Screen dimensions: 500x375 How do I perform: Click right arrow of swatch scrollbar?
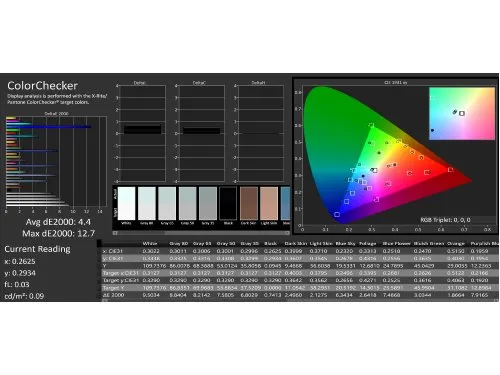pyautogui.click(x=288, y=233)
